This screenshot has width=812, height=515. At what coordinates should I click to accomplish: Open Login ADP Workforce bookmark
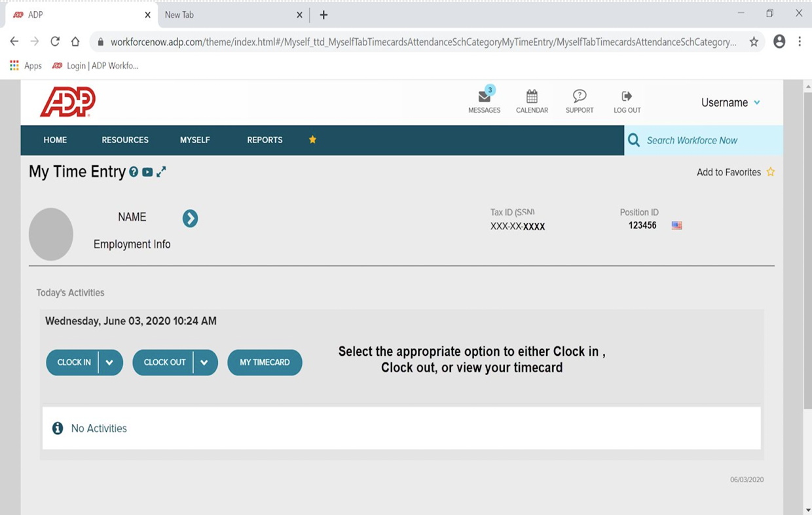96,66
